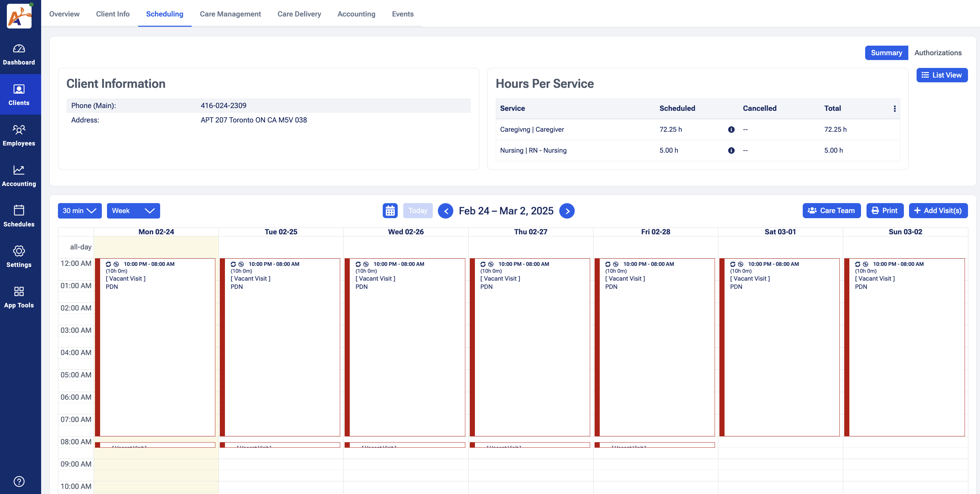Click info icon for Caregiver scheduled hours
Viewport: 980px width, 494px height.
click(731, 130)
